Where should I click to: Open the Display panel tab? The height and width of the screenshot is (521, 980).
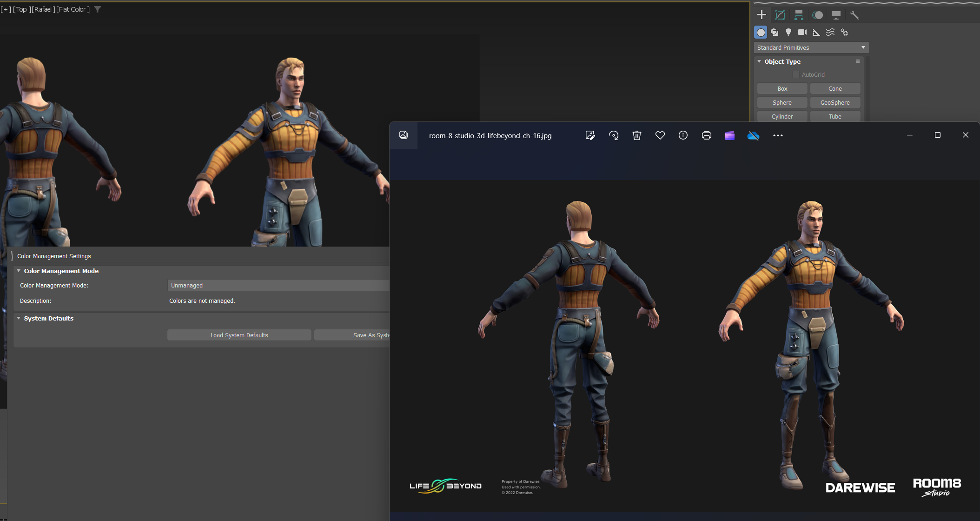(x=836, y=15)
